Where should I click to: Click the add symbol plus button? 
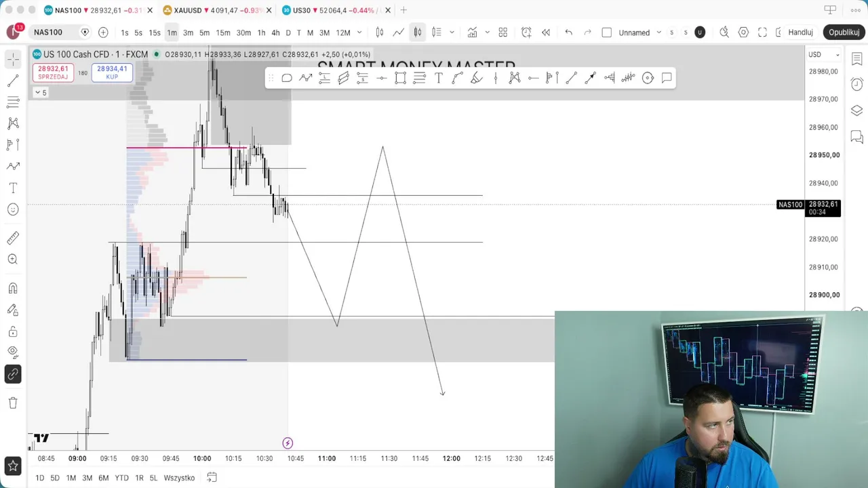tap(103, 33)
